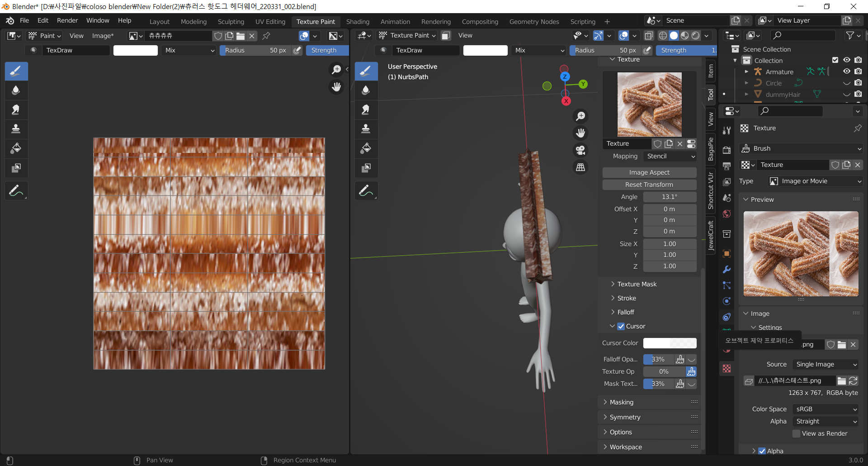This screenshot has width=868, height=466.
Task: Open Mapping Stencil dropdown
Action: click(670, 156)
